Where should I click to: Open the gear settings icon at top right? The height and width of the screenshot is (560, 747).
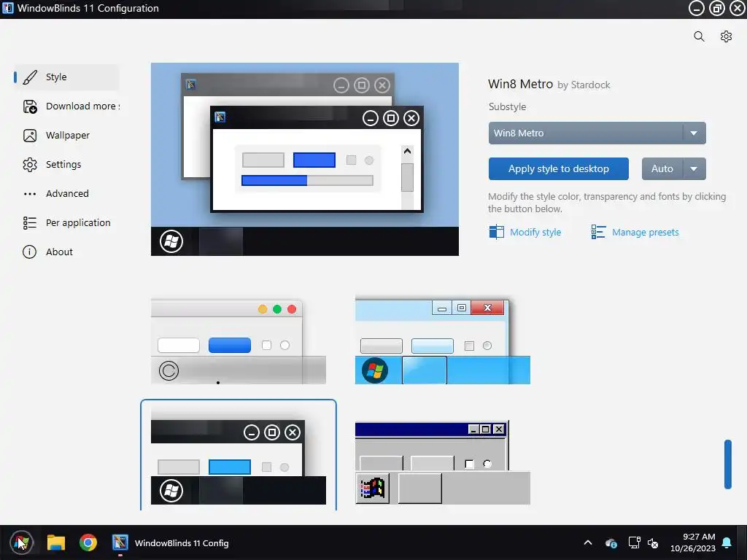pos(726,36)
